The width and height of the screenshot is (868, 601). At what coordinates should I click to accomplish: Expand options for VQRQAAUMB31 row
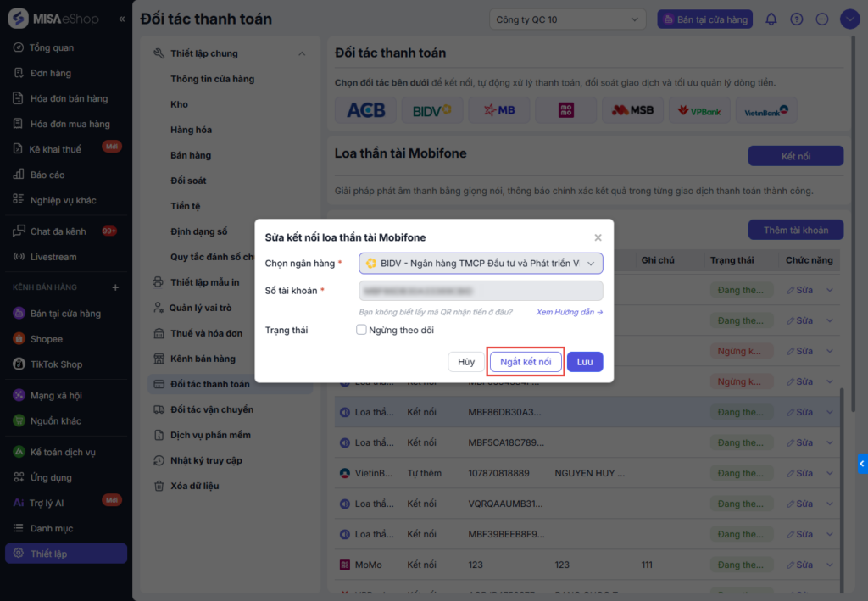pyautogui.click(x=830, y=504)
